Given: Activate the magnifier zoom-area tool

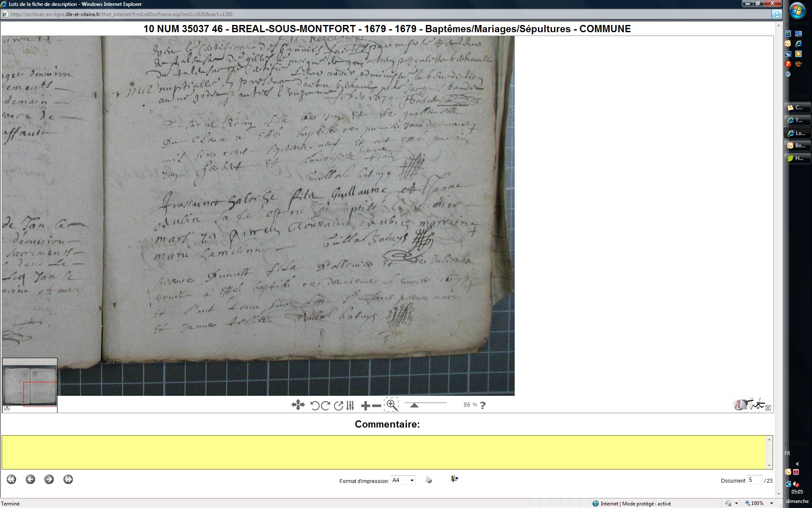Looking at the screenshot, I should pos(392,405).
